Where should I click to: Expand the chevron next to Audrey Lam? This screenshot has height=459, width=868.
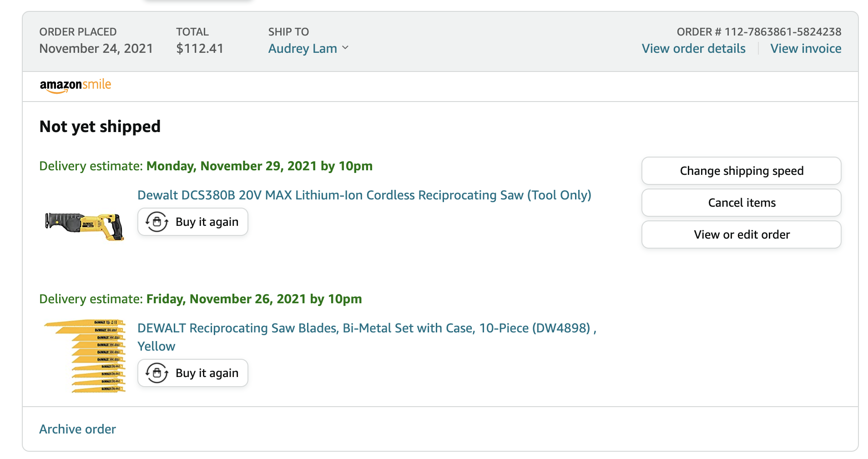tap(345, 48)
